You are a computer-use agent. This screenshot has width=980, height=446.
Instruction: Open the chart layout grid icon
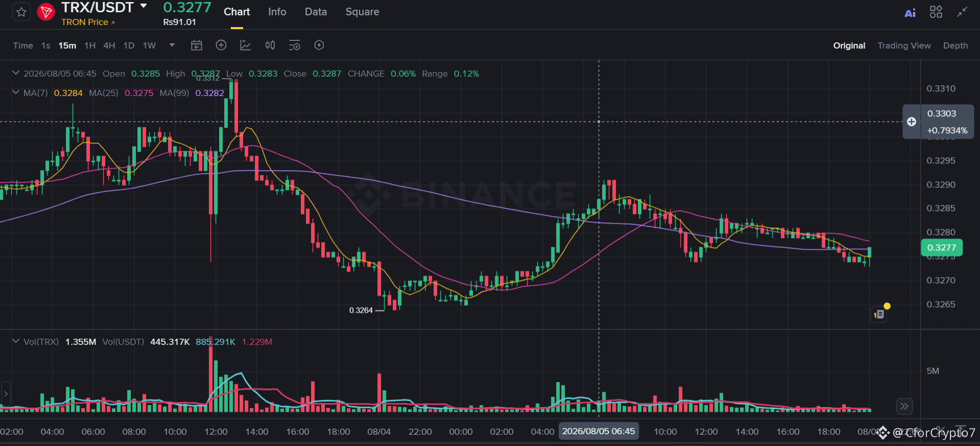pyautogui.click(x=936, y=12)
